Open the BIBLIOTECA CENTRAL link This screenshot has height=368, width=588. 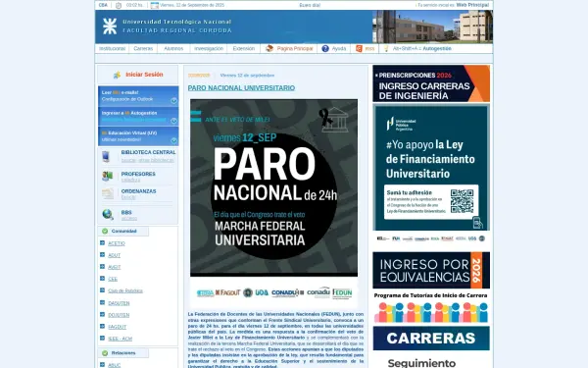pyautogui.click(x=149, y=152)
